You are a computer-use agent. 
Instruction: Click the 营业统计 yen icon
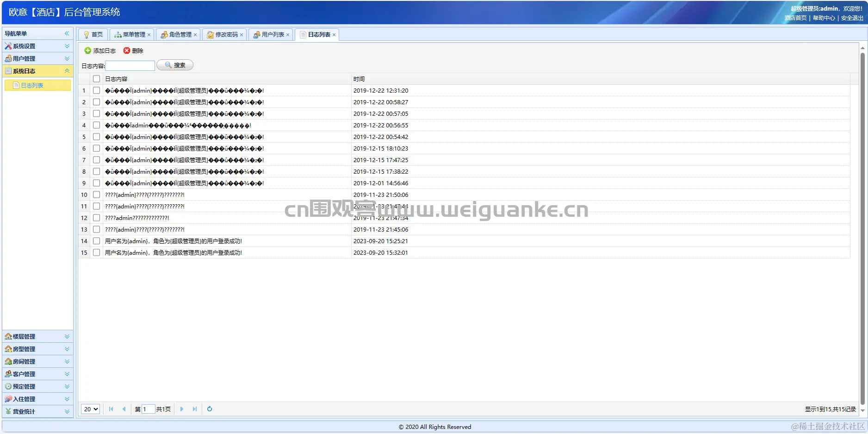[x=8, y=411]
